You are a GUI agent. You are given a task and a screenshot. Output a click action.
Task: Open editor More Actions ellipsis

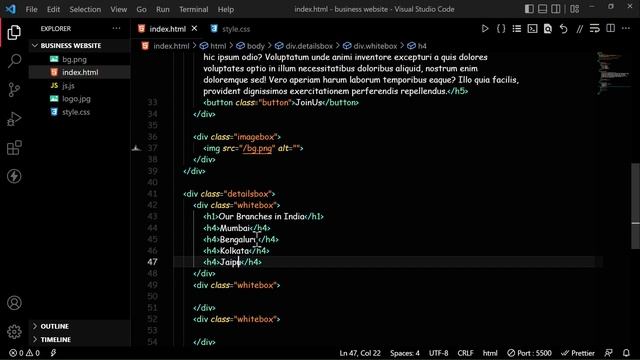[626, 29]
